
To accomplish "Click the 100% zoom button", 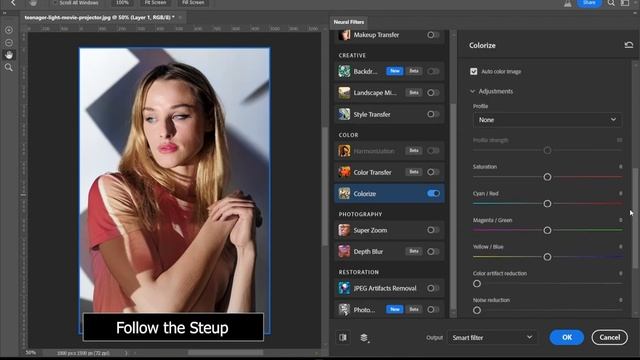I will click(x=122, y=3).
